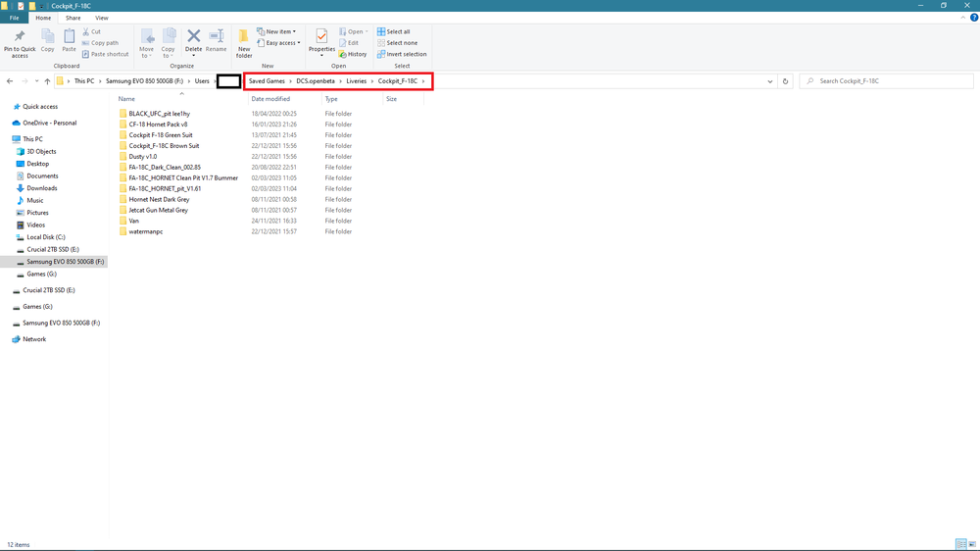The height and width of the screenshot is (551, 980).
Task: Create a New folder
Action: click(x=244, y=43)
